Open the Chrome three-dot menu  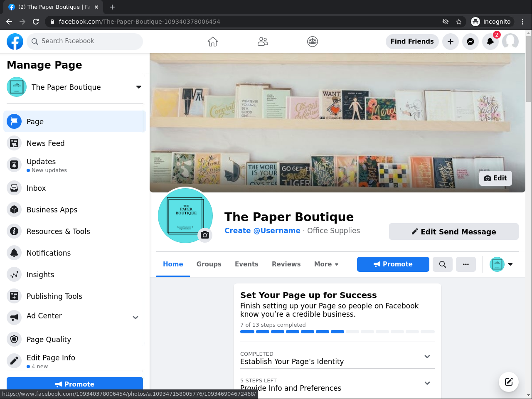(523, 22)
